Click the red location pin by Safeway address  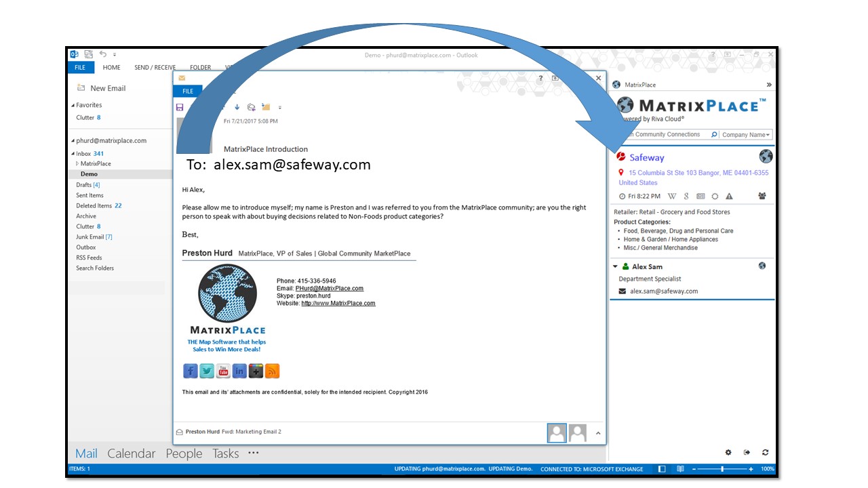(x=621, y=173)
